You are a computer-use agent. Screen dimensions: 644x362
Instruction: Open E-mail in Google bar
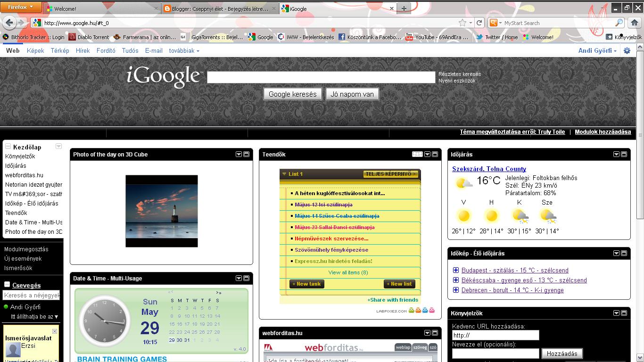154,50
